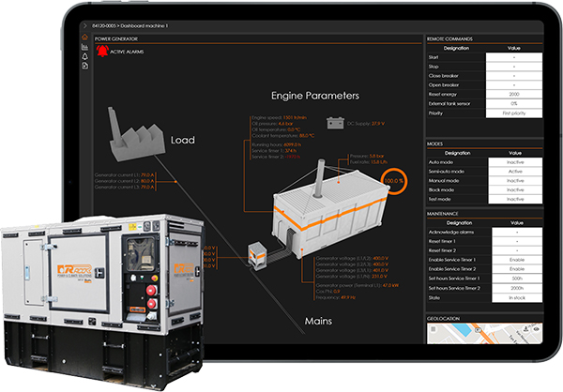563x392 pixels.
Task: Click the map layers icon in Geolocation
Action: (x=434, y=329)
